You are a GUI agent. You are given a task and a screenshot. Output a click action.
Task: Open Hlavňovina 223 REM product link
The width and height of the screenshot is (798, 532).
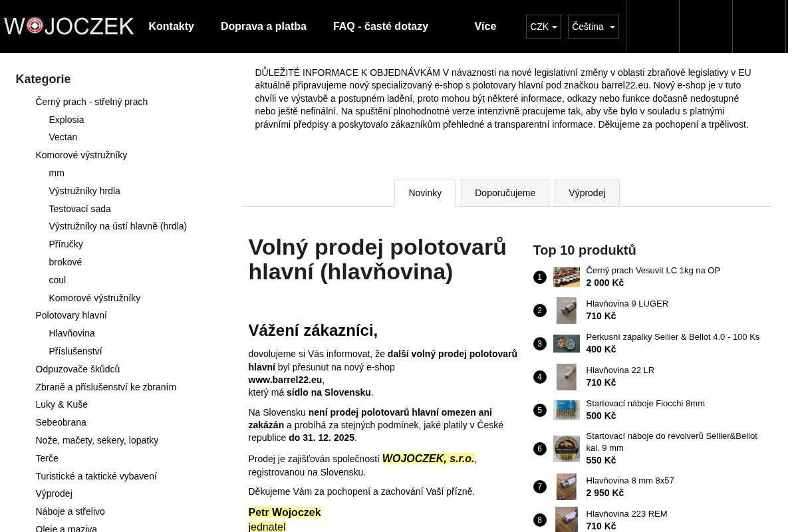pyautogui.click(x=626, y=513)
